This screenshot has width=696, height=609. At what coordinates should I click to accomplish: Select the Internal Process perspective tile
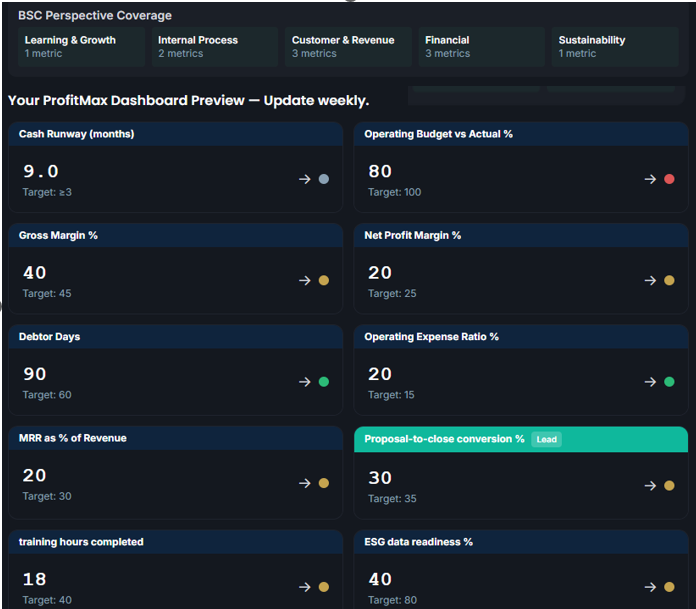(x=215, y=47)
